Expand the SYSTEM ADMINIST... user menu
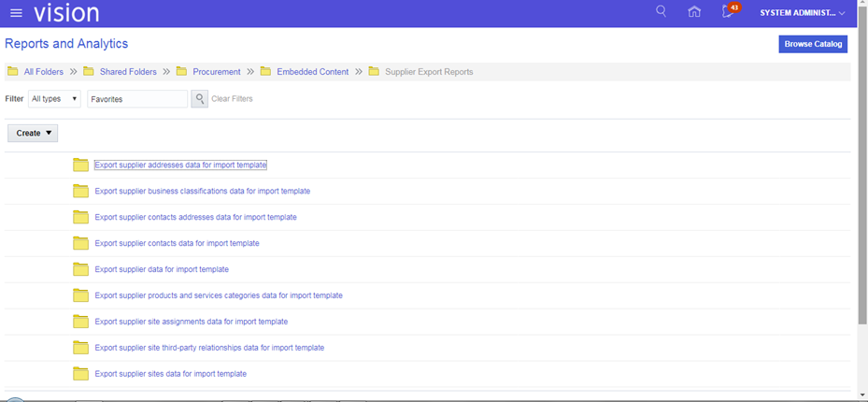Viewport: 868px width, 402px height. click(803, 13)
